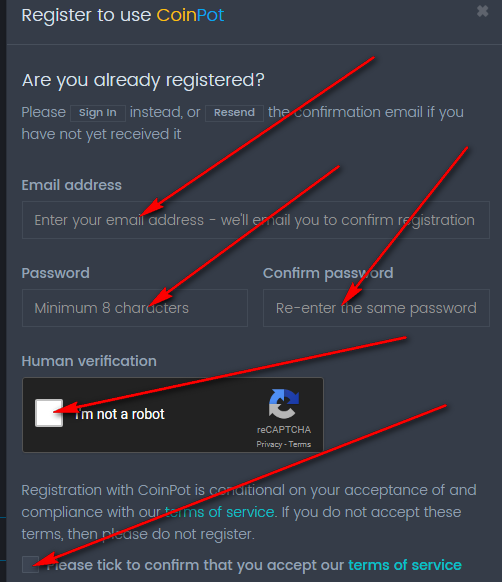Tick the accept terms of service checkbox

[30, 565]
